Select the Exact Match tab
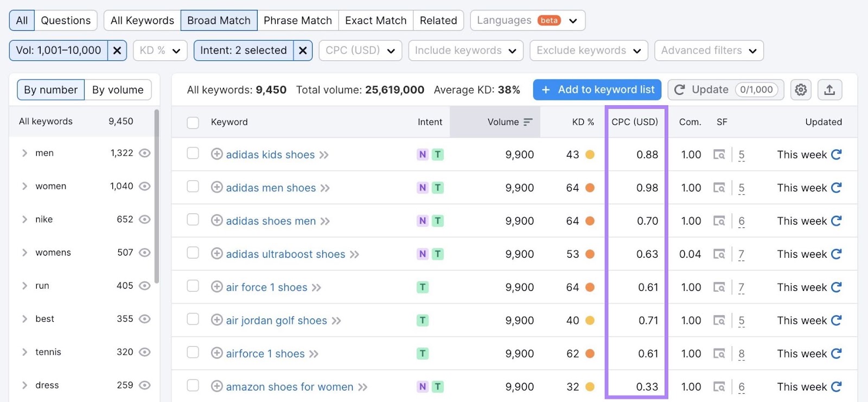The image size is (868, 402). click(x=376, y=21)
